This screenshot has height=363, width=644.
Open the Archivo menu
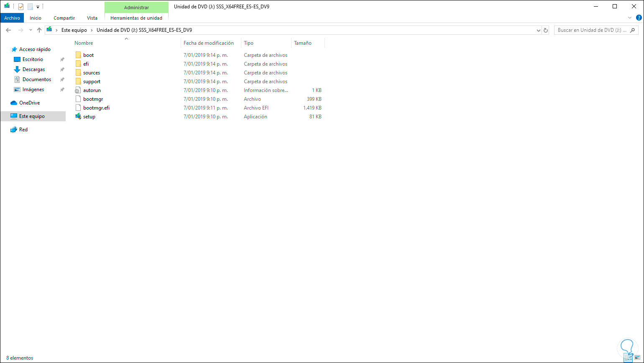(12, 18)
